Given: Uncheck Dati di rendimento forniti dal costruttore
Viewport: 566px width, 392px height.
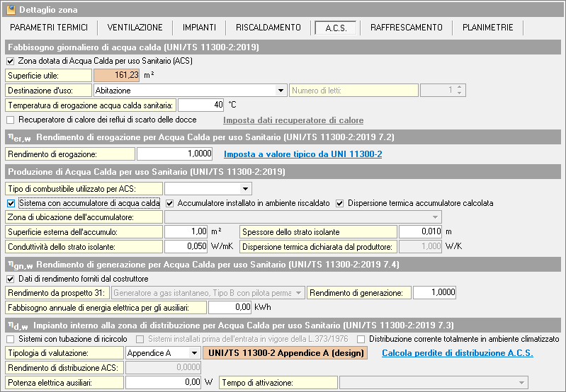Looking at the screenshot, I should click(x=10, y=279).
